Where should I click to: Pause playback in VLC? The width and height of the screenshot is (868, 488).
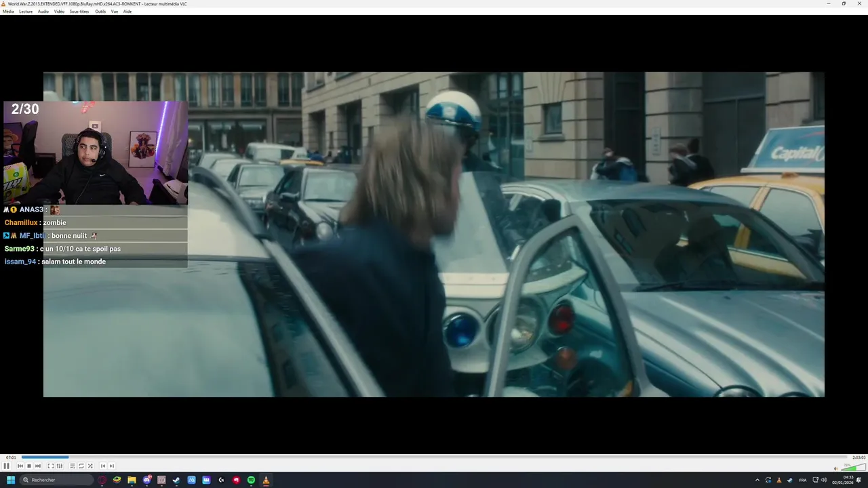click(6, 466)
